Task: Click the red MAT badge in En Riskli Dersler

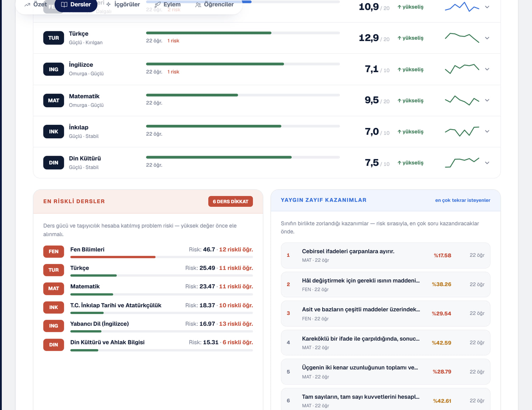Action: (x=54, y=288)
